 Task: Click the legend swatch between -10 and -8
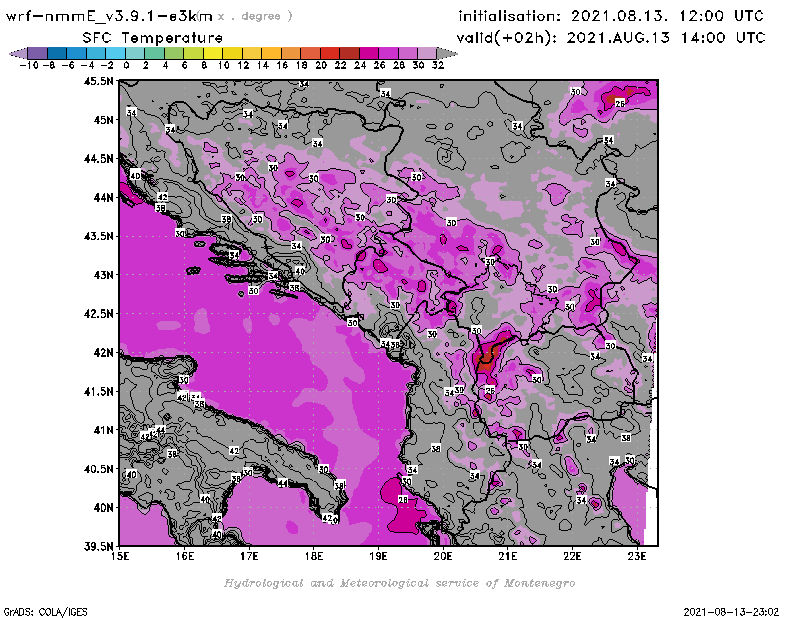38,53
